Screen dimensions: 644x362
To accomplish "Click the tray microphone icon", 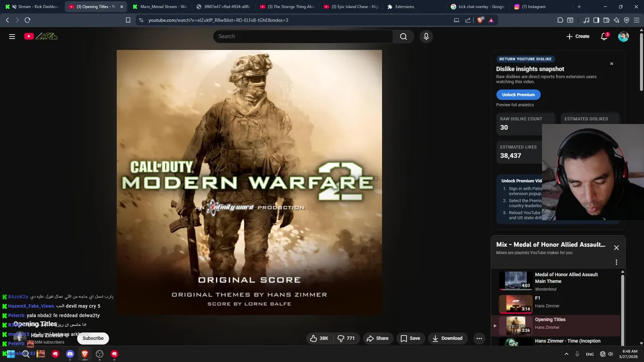I will 577,354.
